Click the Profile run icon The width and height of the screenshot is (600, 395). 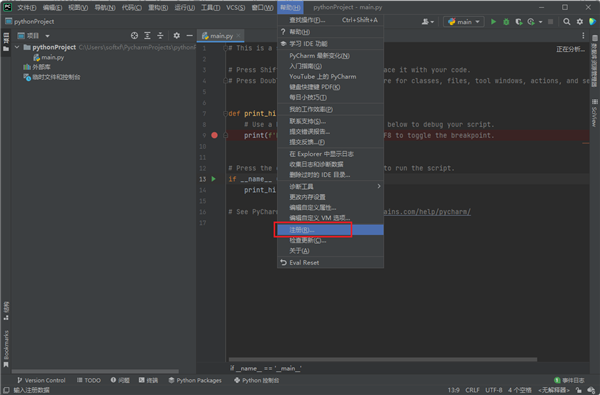(x=531, y=22)
